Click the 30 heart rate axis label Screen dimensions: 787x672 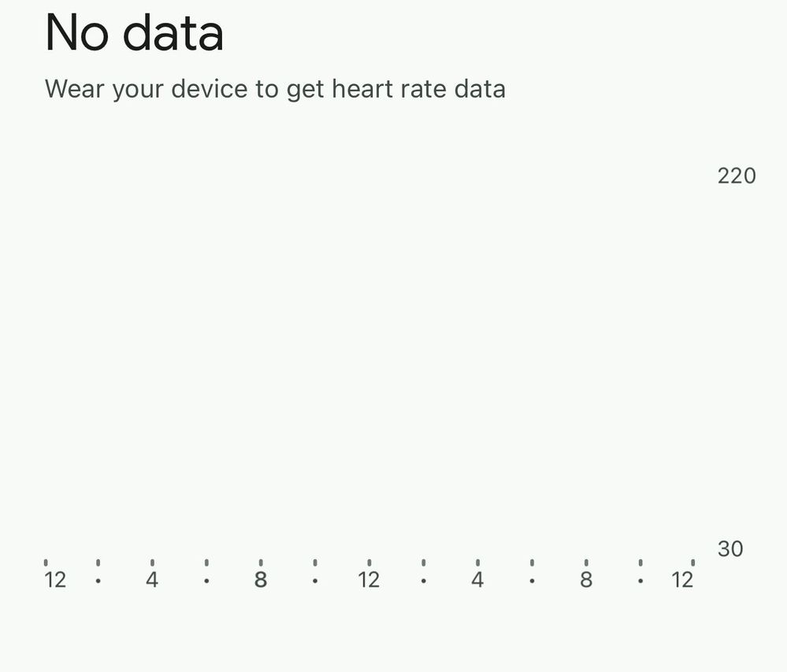pos(729,549)
